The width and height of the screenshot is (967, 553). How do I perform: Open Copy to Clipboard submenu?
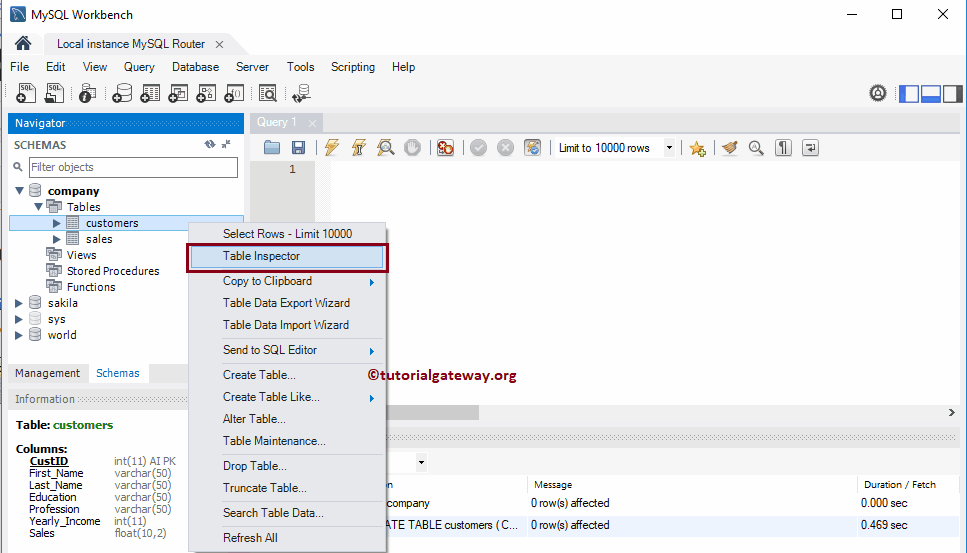287,281
